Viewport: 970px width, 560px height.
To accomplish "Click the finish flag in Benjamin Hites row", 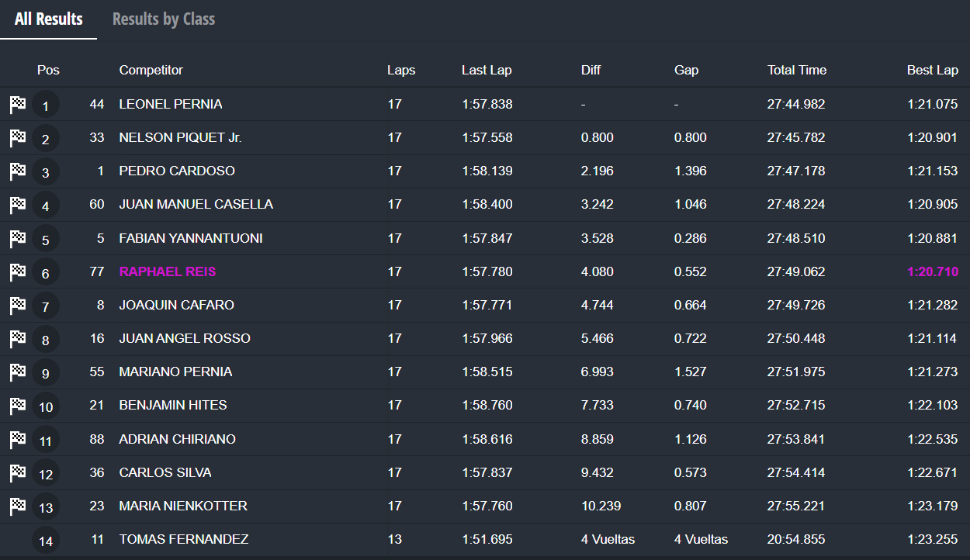I will (18, 406).
